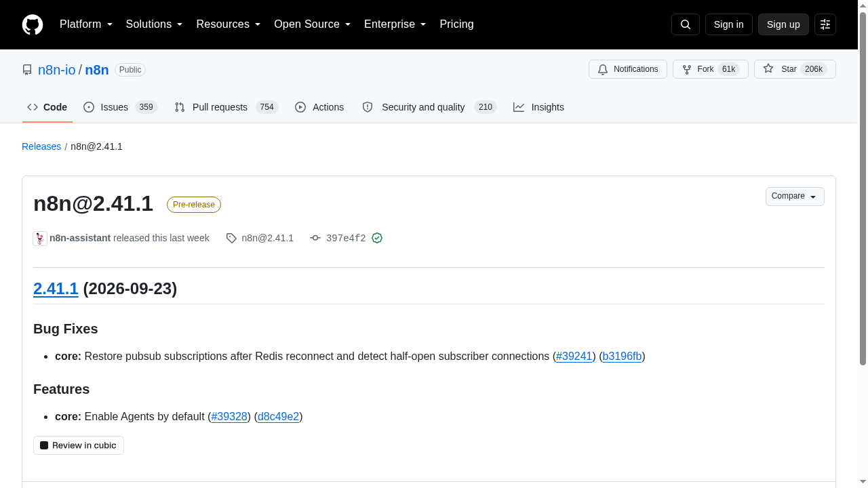Switch to the Issues tab
The width and height of the screenshot is (868, 488).
tap(121, 107)
